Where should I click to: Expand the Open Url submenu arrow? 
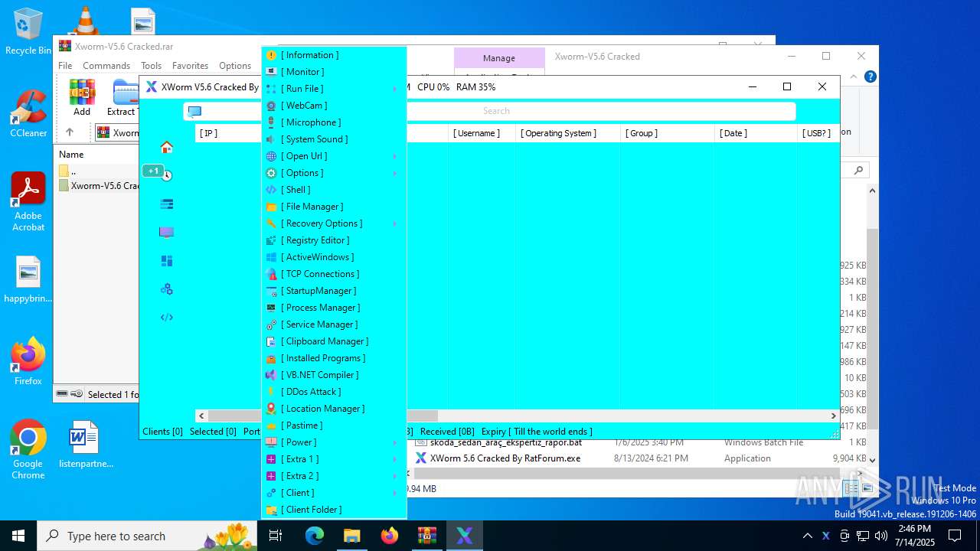395,156
